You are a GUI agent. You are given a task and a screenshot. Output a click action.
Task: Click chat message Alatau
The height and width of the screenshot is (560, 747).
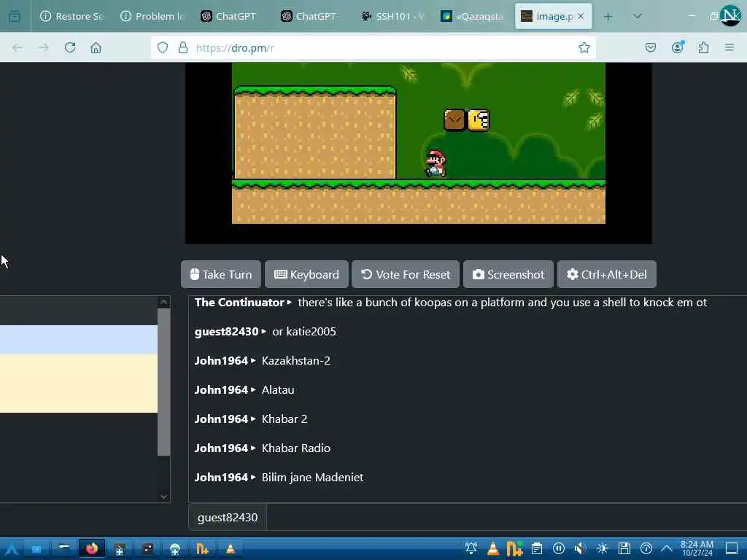[x=278, y=389]
